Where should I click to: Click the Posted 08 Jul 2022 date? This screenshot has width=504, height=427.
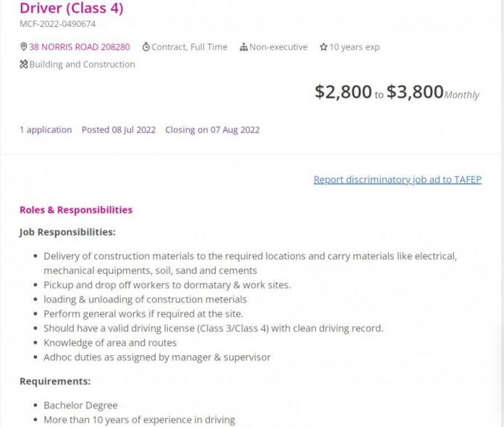point(119,130)
